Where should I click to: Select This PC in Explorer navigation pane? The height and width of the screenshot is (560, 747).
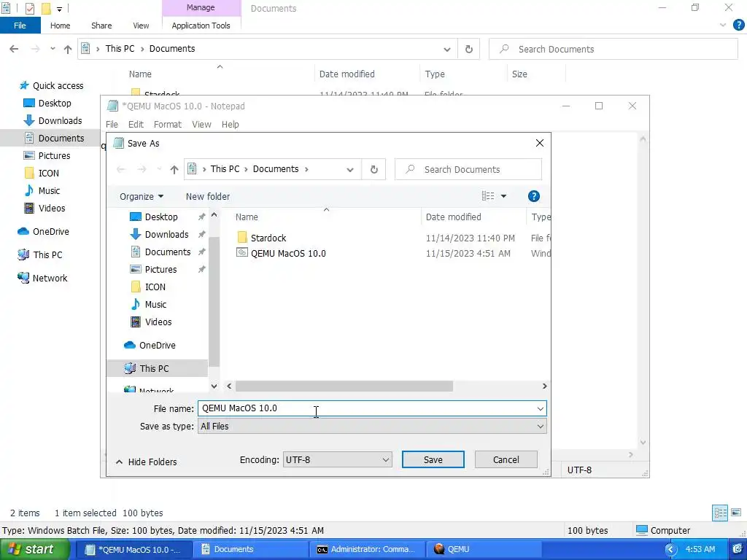[40, 254]
